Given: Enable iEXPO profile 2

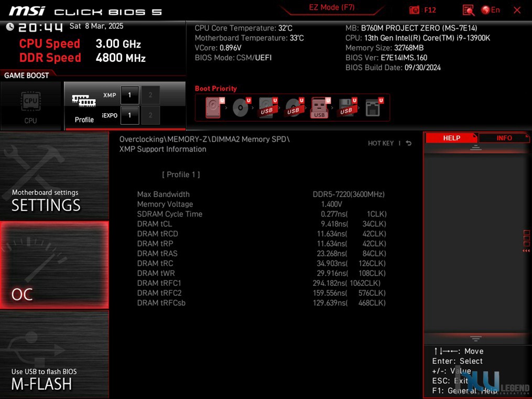Looking at the screenshot, I should pyautogui.click(x=150, y=115).
